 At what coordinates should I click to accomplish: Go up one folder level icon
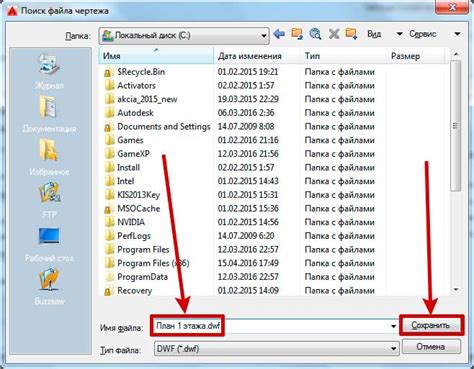297,34
